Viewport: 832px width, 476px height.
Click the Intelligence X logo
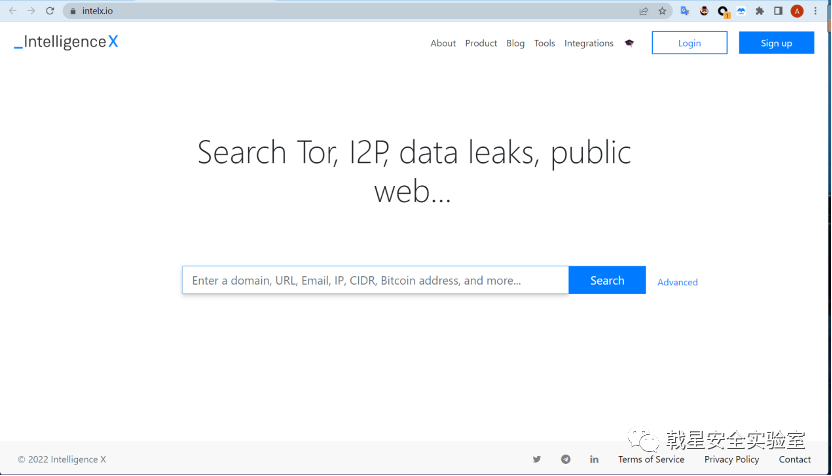tap(66, 42)
